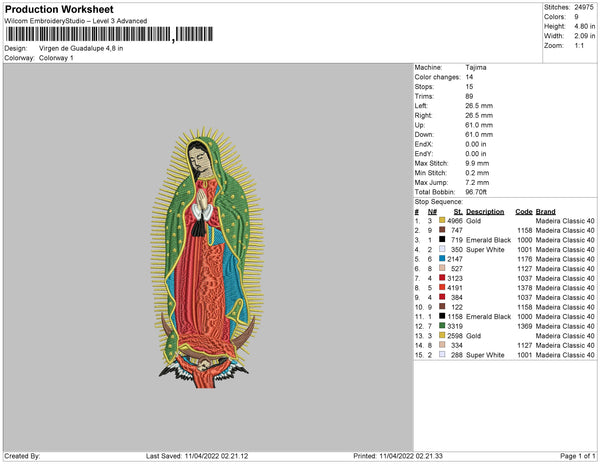Click the 'N#' column header

point(432,212)
